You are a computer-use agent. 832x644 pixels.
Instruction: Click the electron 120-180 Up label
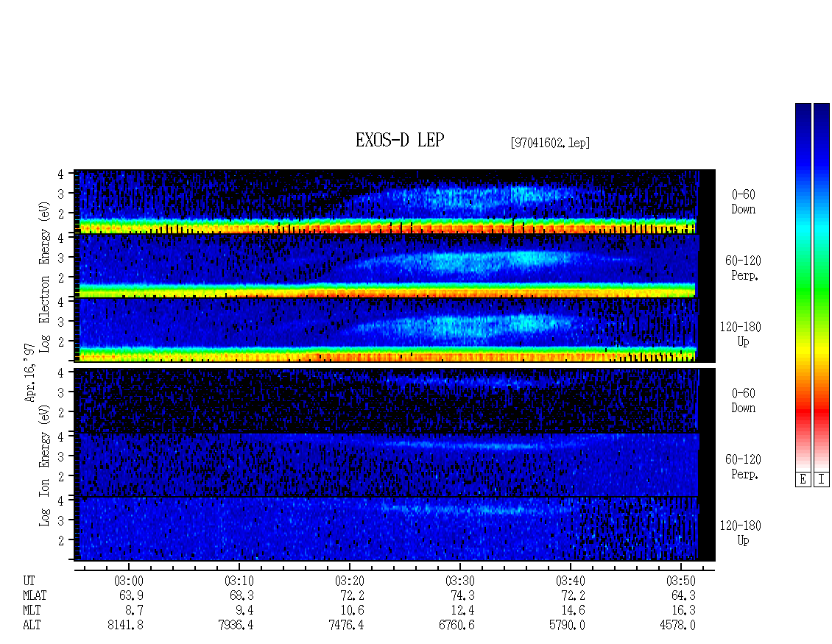740,334
